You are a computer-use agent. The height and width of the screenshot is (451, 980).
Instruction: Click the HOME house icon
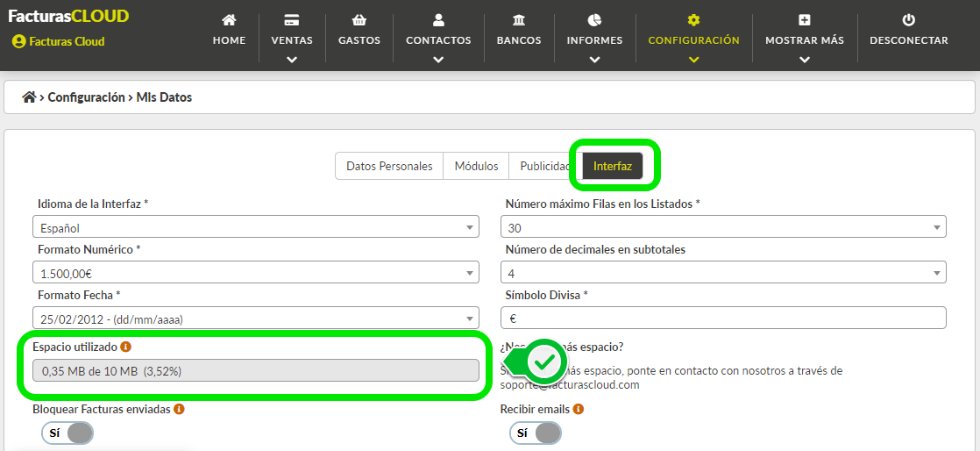point(229,21)
